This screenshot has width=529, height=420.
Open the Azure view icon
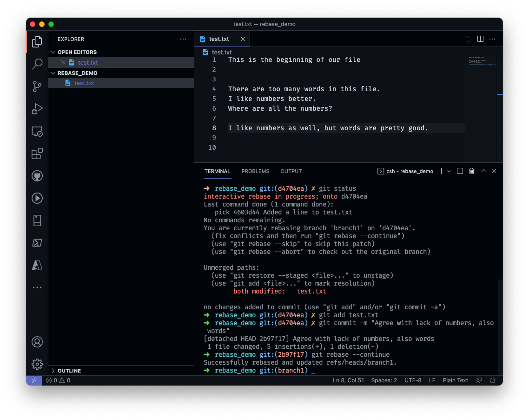tap(37, 266)
